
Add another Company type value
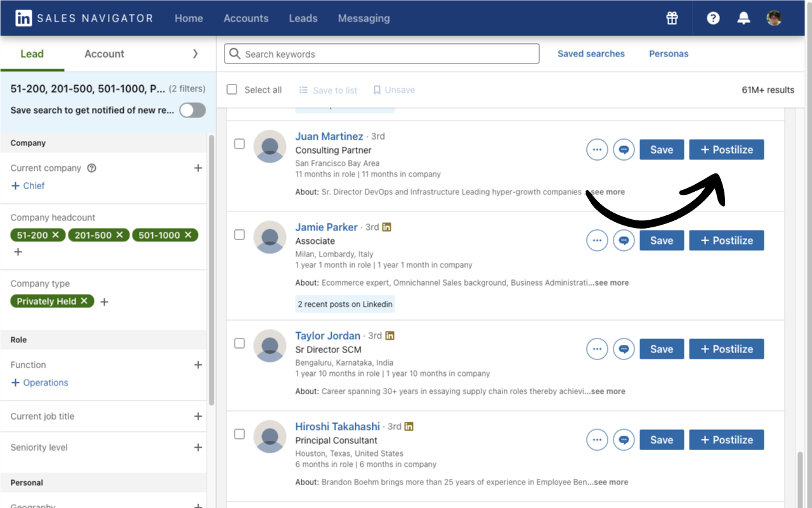105,302
